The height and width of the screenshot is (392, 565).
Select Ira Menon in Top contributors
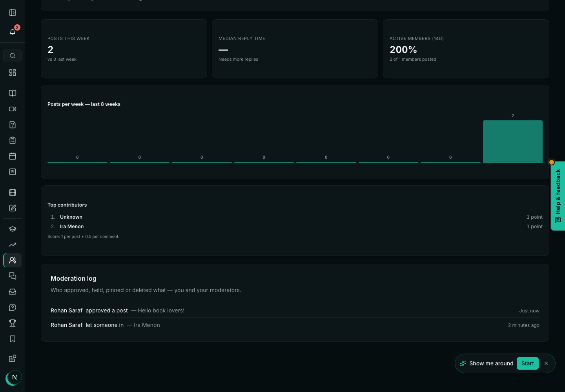[x=72, y=227]
